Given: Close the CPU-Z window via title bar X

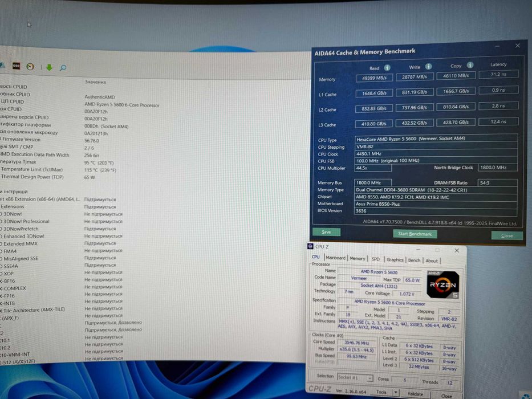Looking at the screenshot, I should pyautogui.click(x=457, y=250).
